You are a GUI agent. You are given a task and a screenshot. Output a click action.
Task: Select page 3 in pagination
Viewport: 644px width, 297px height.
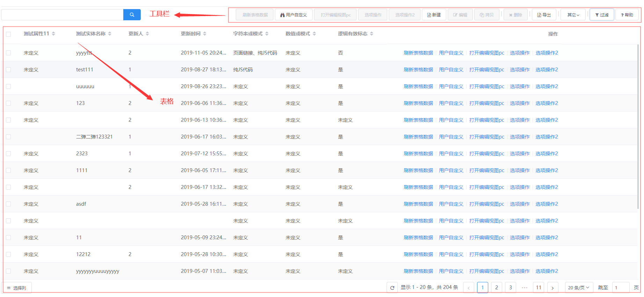[x=511, y=288]
